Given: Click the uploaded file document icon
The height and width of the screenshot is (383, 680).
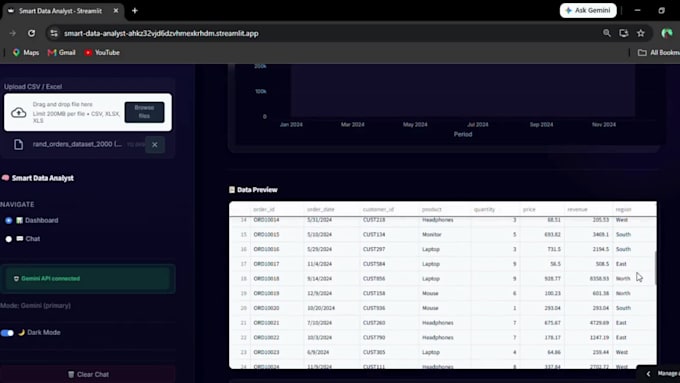Looking at the screenshot, I should (x=18, y=144).
